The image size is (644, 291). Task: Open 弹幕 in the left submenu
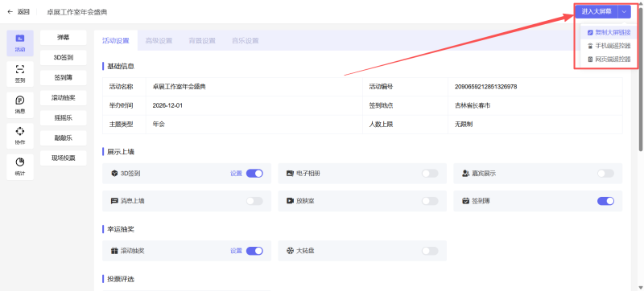64,37
